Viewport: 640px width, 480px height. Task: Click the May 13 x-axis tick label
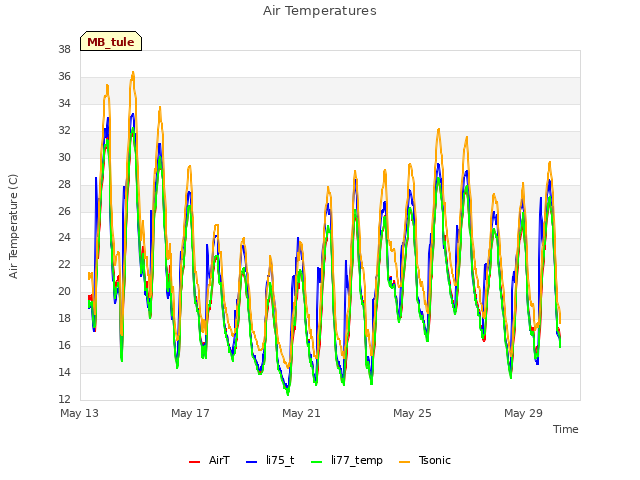click(80, 413)
